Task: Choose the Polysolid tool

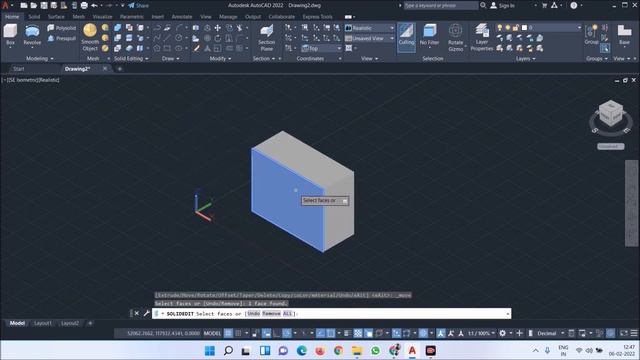Action: click(62, 28)
